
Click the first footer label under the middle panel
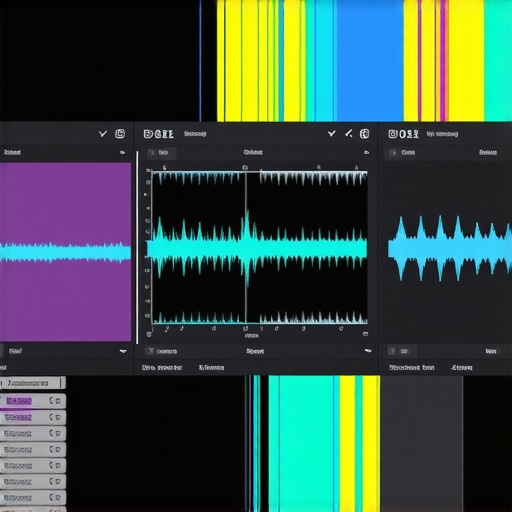click(x=162, y=368)
